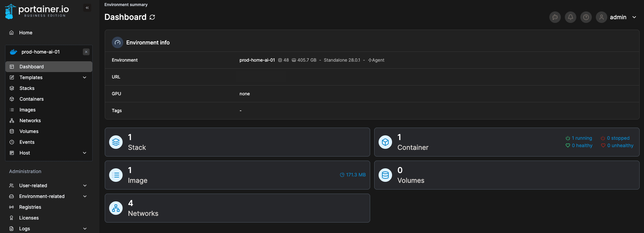Open the Image tile showing 171.3 MB
This screenshot has height=233, width=644.
[237, 175]
